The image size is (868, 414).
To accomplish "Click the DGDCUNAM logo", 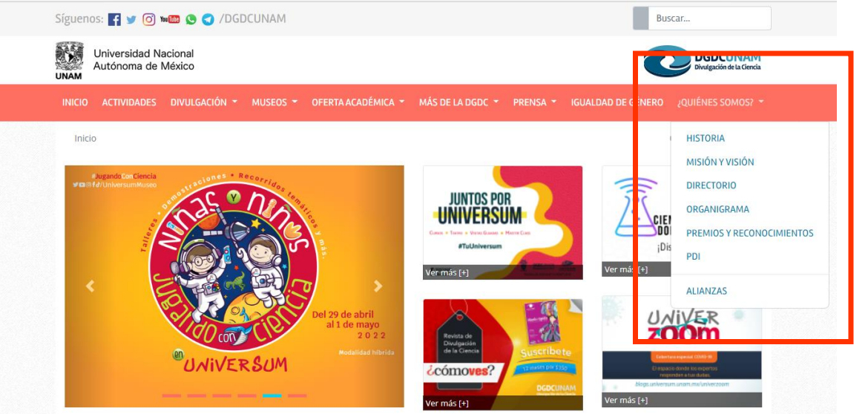I will coord(702,61).
